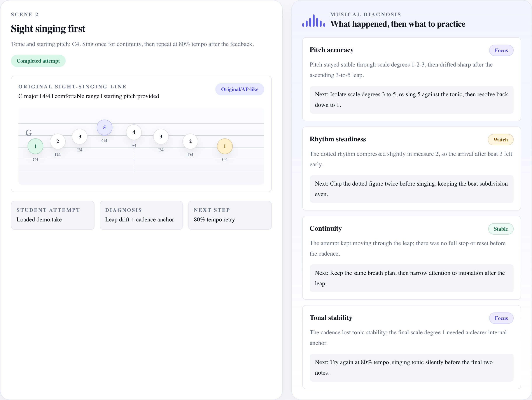The height and width of the screenshot is (400, 532).
Task: Click the Next: Keep the same breath plan note
Action: 411,278
